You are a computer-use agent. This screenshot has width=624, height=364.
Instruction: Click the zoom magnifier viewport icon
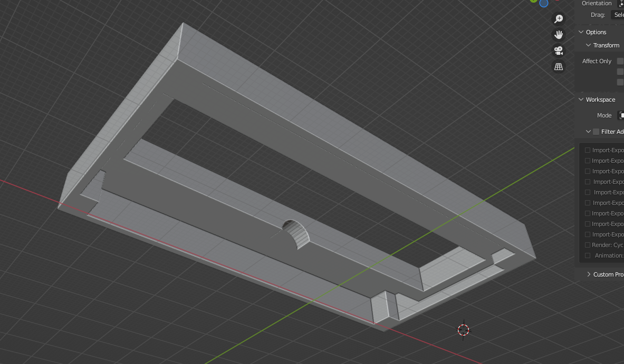click(559, 18)
